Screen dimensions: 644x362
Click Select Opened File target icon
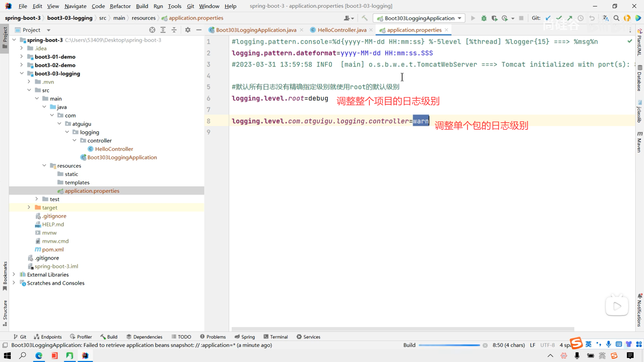tap(152, 30)
